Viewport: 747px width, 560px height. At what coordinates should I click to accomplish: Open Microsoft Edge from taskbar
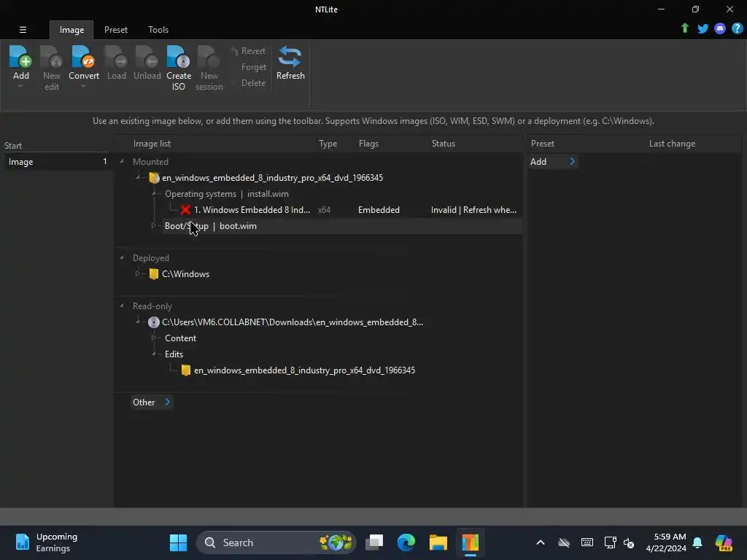pos(406,542)
